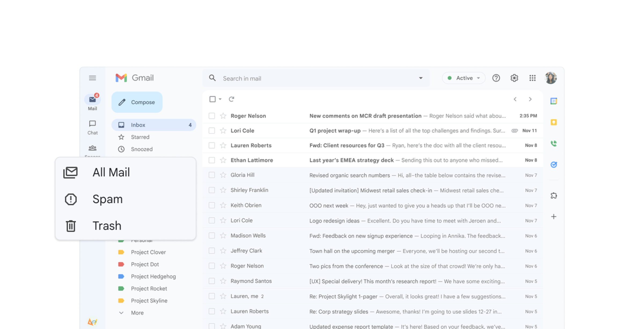Open the Google apps grid
The image size is (644, 329).
pos(532,78)
